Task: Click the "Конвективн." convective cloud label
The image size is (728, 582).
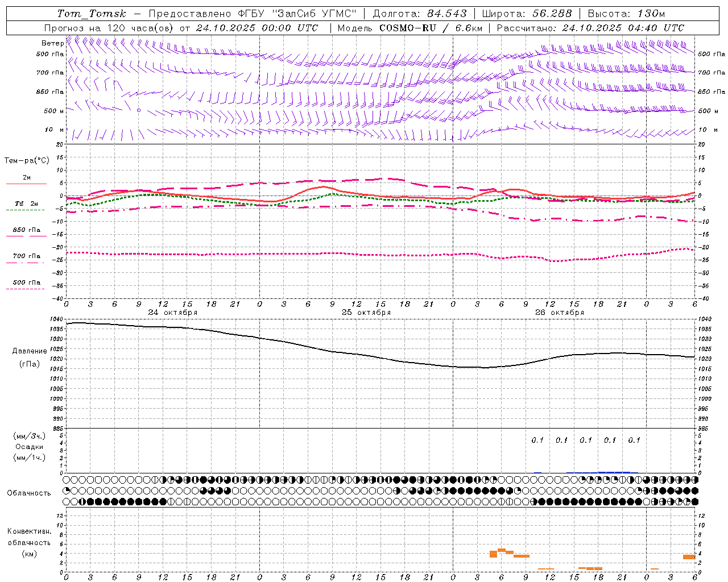Action: pyautogui.click(x=30, y=531)
